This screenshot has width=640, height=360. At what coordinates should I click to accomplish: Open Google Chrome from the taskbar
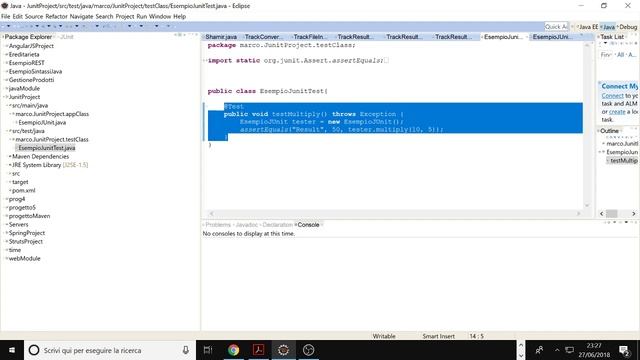pyautogui.click(x=233, y=350)
